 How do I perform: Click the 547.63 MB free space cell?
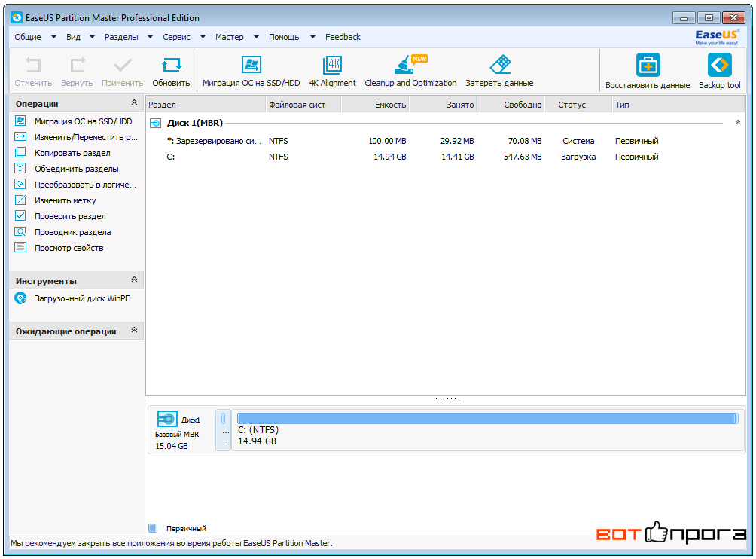pyautogui.click(x=523, y=157)
